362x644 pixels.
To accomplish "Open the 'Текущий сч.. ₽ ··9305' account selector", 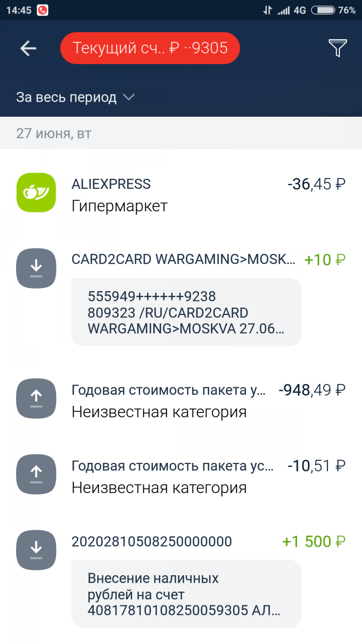I will coord(150,48).
